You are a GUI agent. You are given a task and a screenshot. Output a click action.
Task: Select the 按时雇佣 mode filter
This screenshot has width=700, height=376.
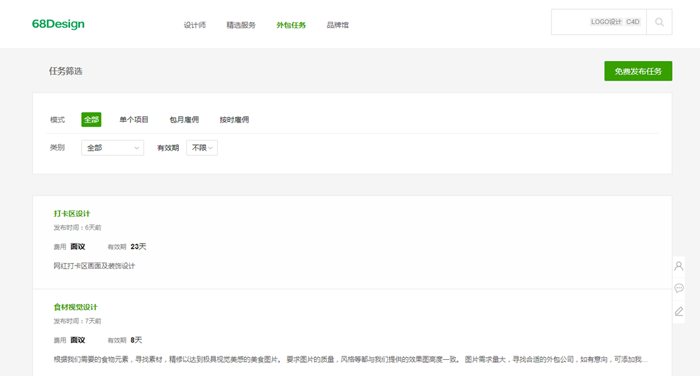[234, 120]
